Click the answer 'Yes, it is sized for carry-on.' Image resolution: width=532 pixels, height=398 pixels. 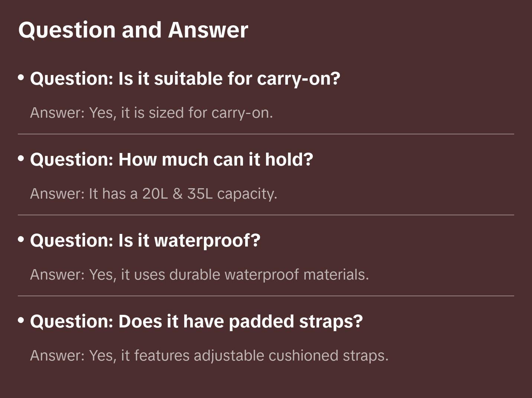tap(152, 113)
